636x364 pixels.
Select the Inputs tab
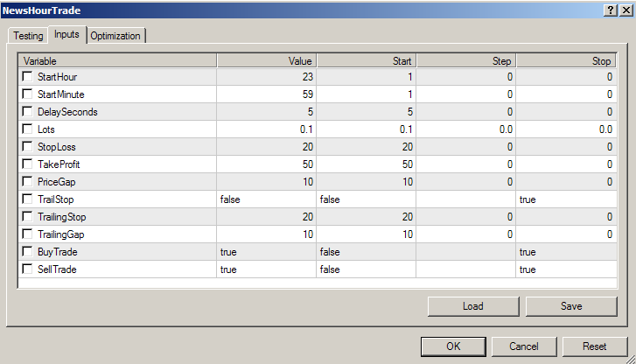click(x=67, y=34)
